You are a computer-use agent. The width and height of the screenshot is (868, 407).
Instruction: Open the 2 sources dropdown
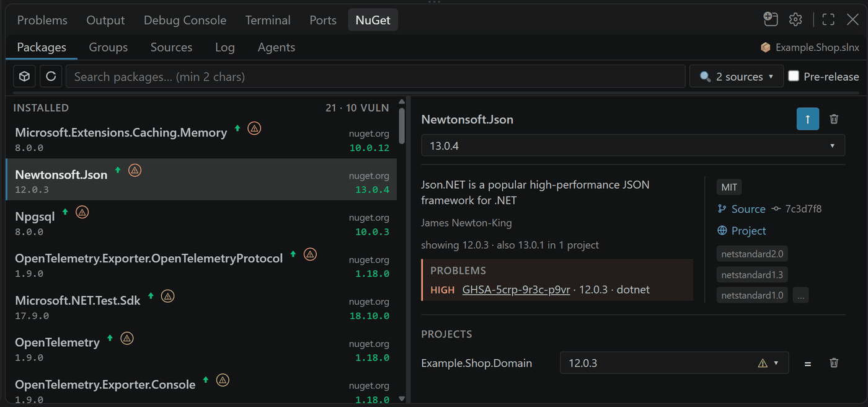(x=737, y=76)
